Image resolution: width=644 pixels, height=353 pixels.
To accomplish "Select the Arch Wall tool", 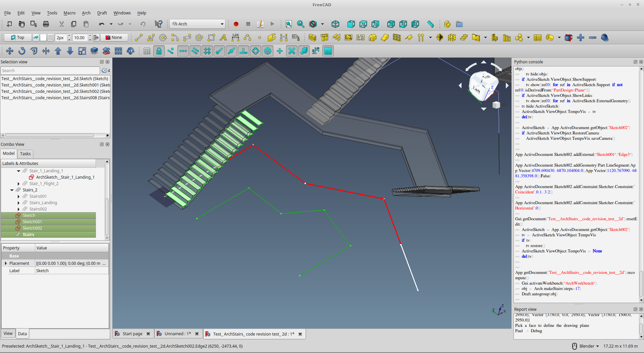I will [x=312, y=38].
